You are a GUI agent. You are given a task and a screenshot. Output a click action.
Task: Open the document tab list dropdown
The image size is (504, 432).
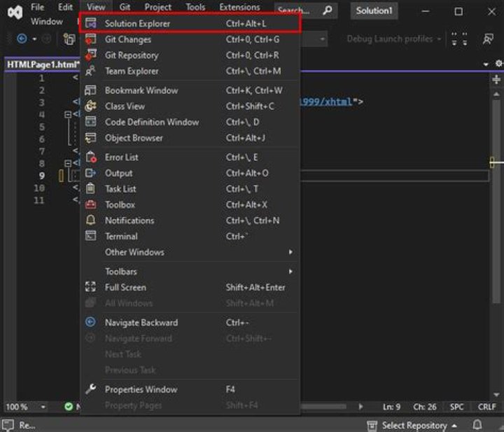tap(486, 64)
